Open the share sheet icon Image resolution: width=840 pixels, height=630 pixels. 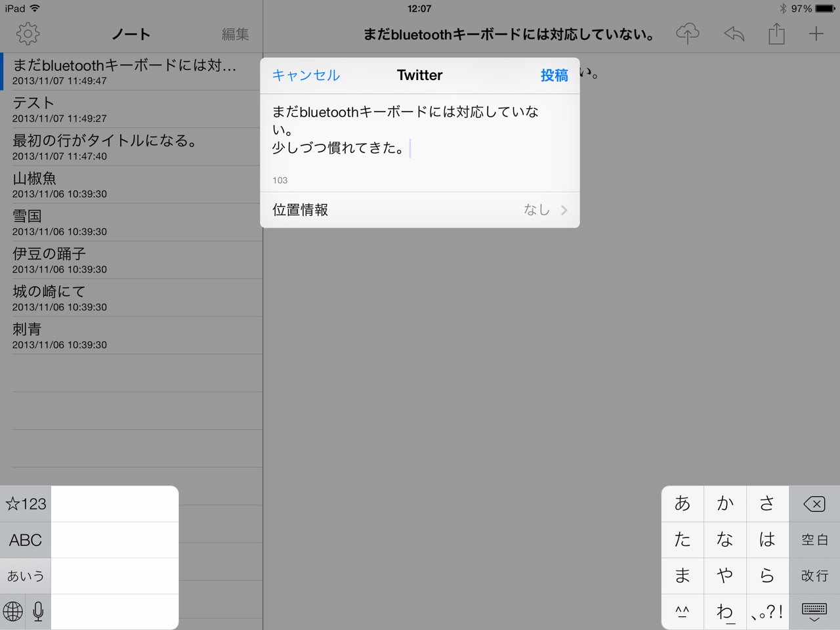point(776,33)
